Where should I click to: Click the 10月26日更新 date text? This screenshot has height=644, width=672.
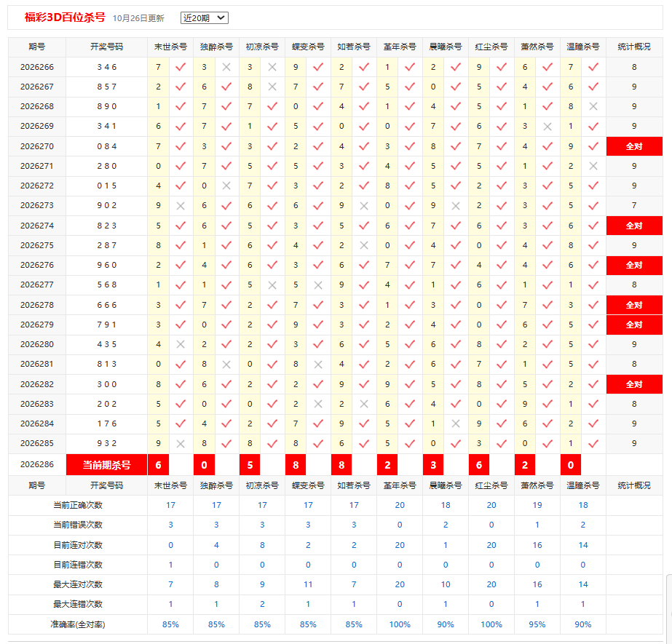tap(138, 18)
